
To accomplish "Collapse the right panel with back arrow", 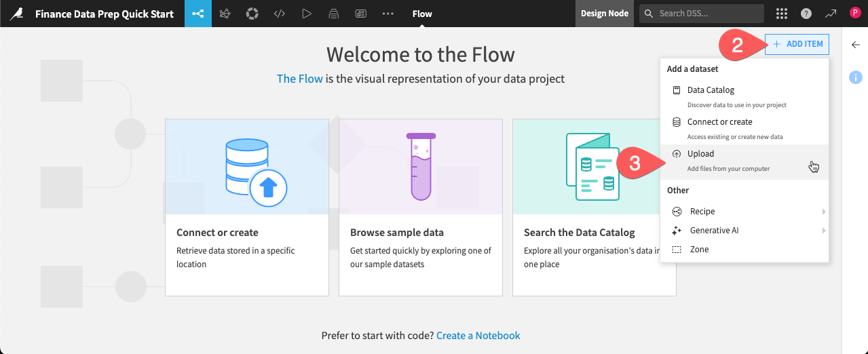I will point(855,45).
